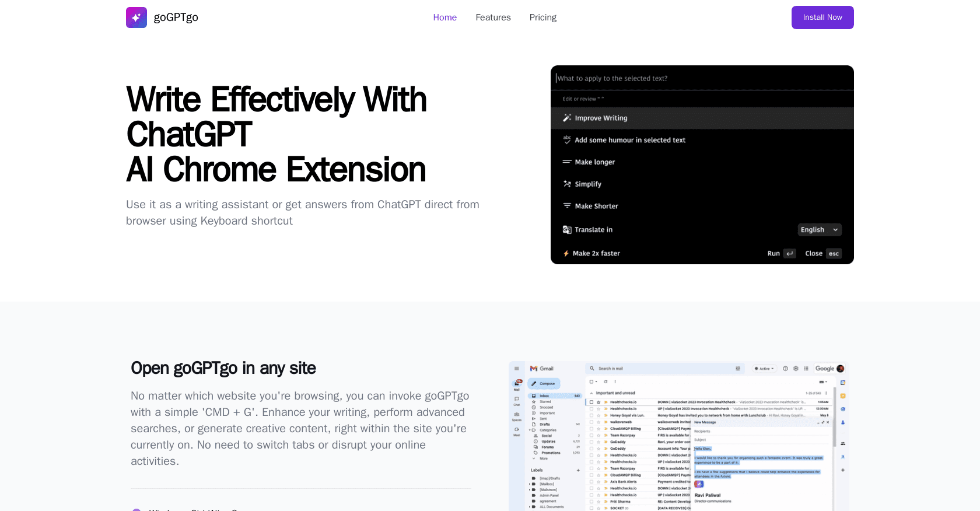Click the Compose button in the Gmail preview
The width and height of the screenshot is (980, 511).
pyautogui.click(x=544, y=384)
